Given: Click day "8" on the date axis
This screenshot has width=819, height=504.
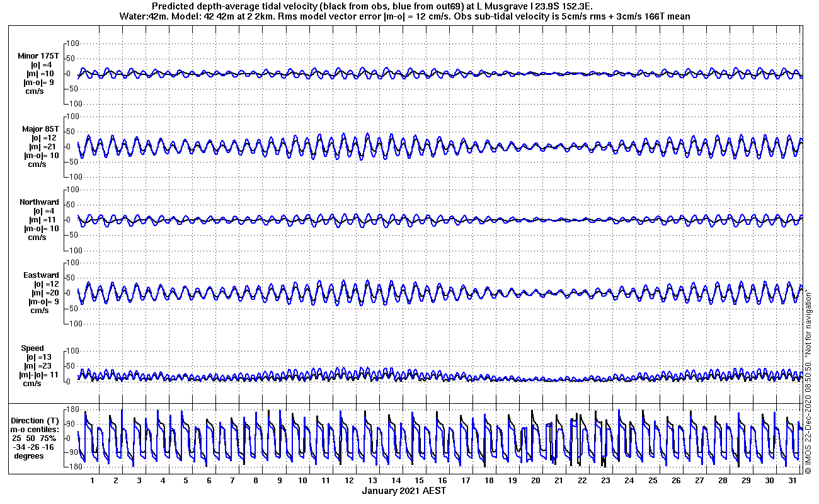Looking at the screenshot, I should pos(255,480).
